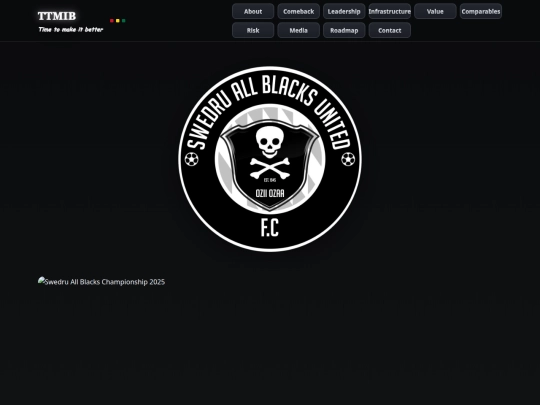The width and height of the screenshot is (540, 405).
Task: Open Comparables from the navigation
Action: [x=481, y=11]
